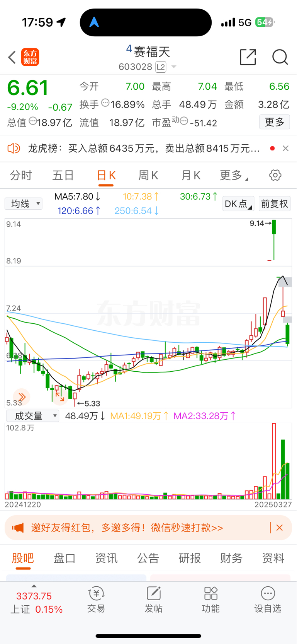This screenshot has height=644, width=297.
Task: Expand stock switcher arrow beside L2
Action: [174, 67]
